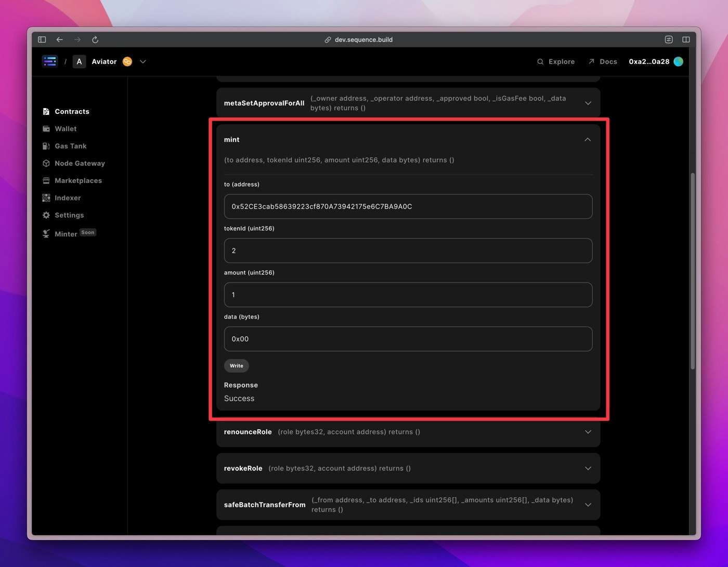Click the Write button

[x=237, y=366]
